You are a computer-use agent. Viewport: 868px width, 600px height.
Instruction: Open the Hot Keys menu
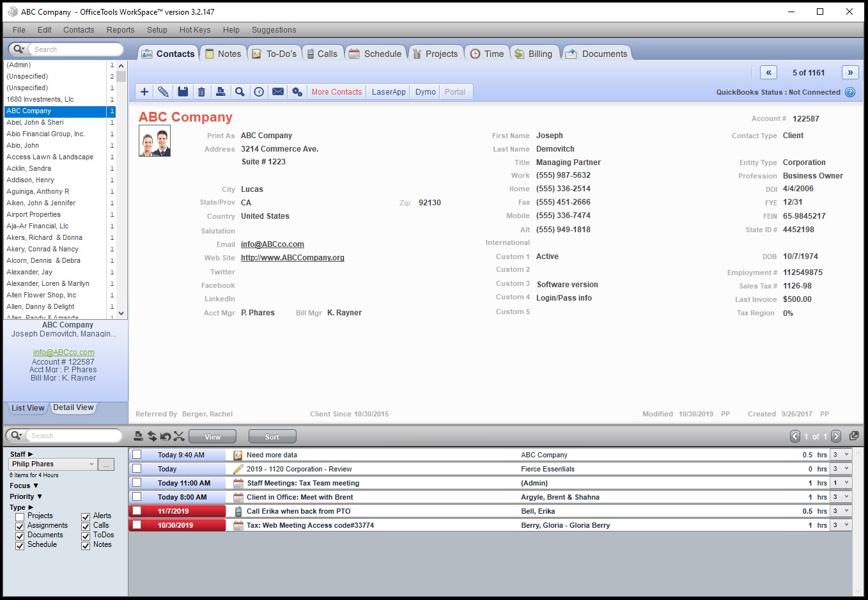[195, 30]
